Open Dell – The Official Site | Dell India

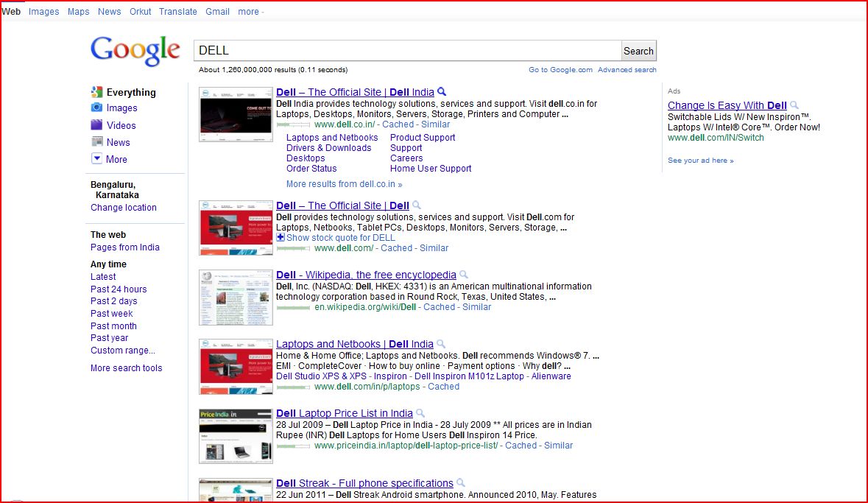(355, 92)
